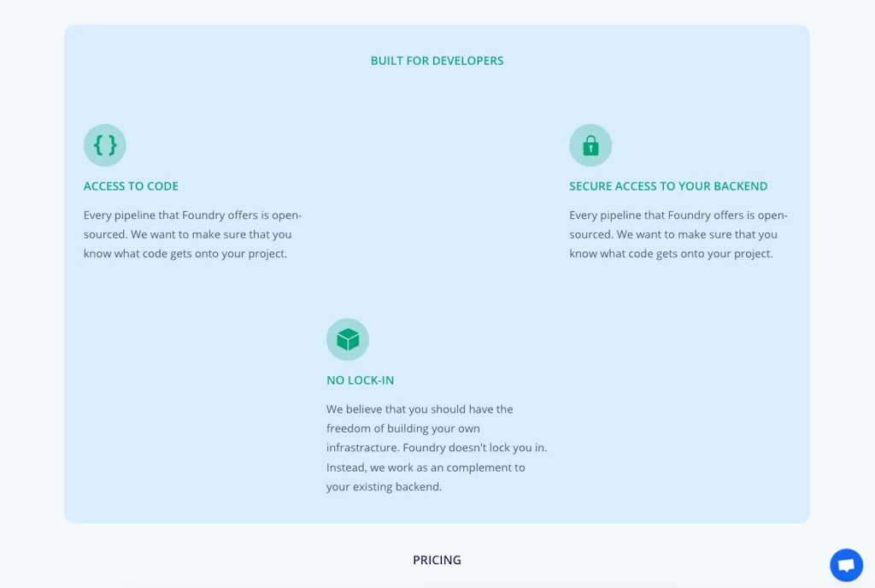Screen dimensions: 875x588
Task: Open the chat support bubble
Action: [x=846, y=565]
